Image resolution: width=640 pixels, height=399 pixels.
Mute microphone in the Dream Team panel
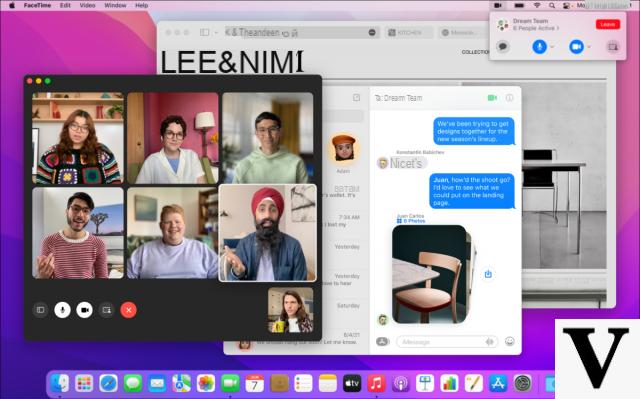540,47
